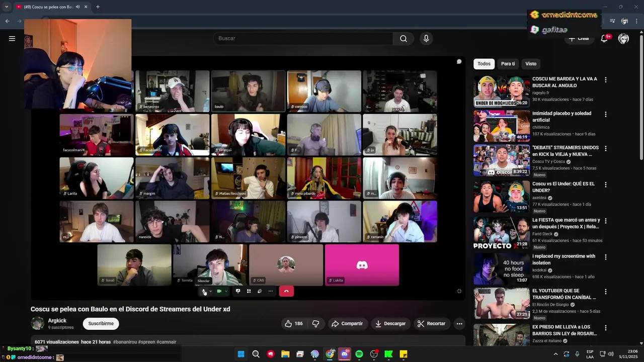Open thumbnail of Intimidad placebo video
This screenshot has width=644, height=362.
[502, 126]
